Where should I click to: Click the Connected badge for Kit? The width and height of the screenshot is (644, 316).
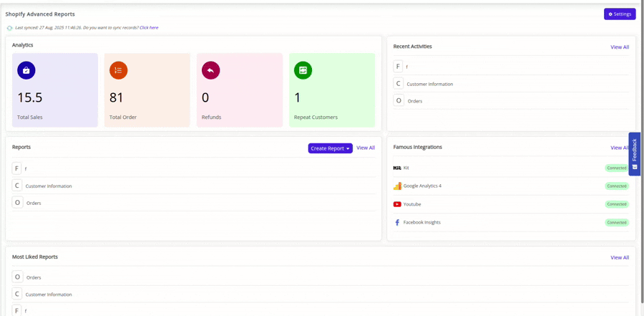[x=616, y=168]
